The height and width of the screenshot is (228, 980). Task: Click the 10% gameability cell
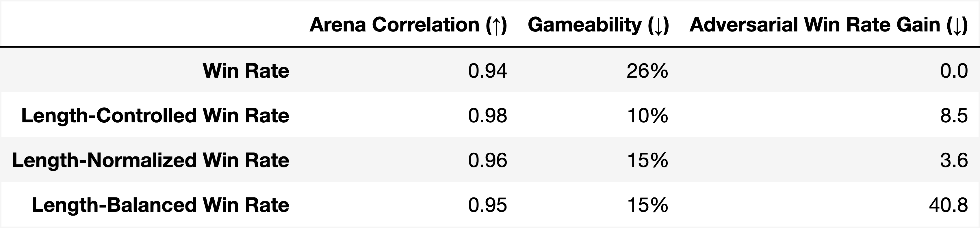tap(647, 116)
